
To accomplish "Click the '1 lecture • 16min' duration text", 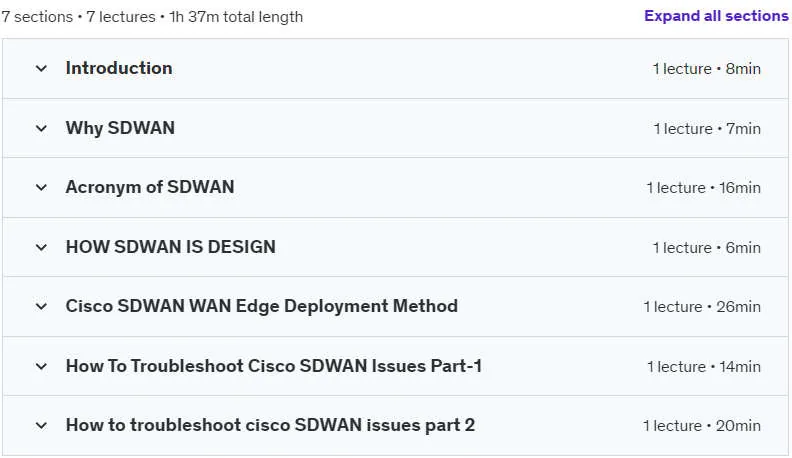I will click(704, 188).
